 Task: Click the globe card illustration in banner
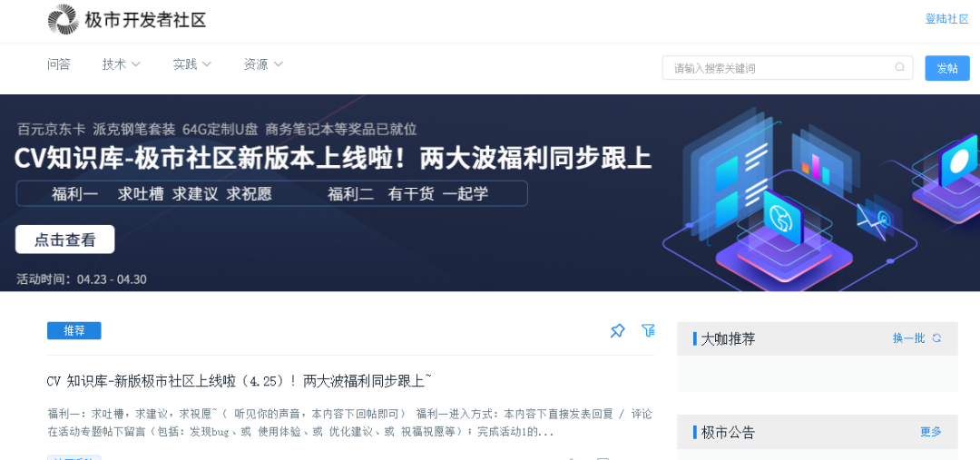(x=782, y=220)
